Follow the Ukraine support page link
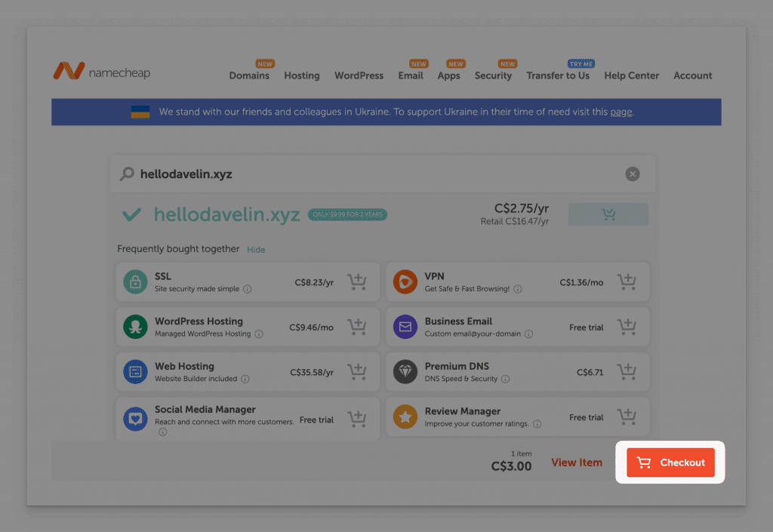The height and width of the screenshot is (532, 773). click(621, 112)
